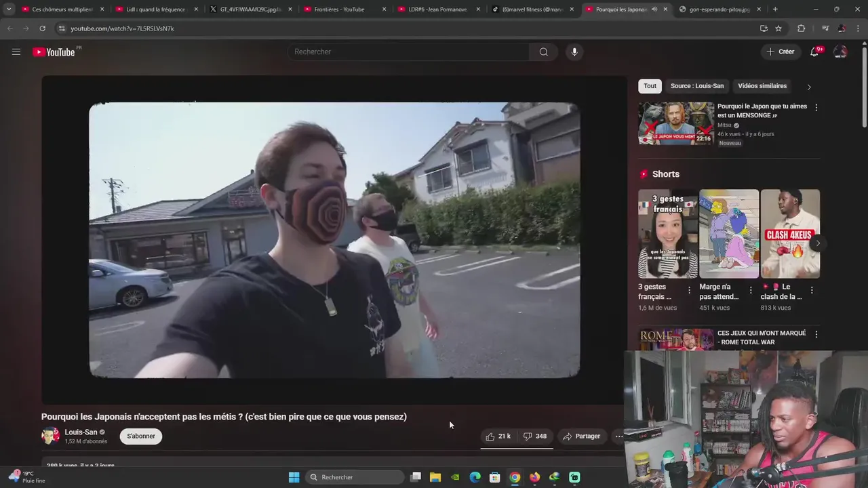View site information icon in address bar
Image resolution: width=868 pixels, height=488 pixels.
(x=61, y=28)
